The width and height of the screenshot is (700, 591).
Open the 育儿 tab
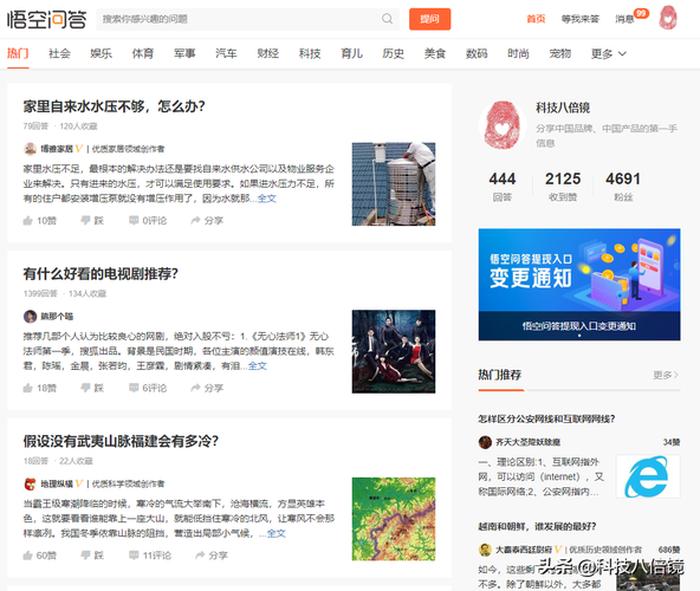tap(351, 54)
